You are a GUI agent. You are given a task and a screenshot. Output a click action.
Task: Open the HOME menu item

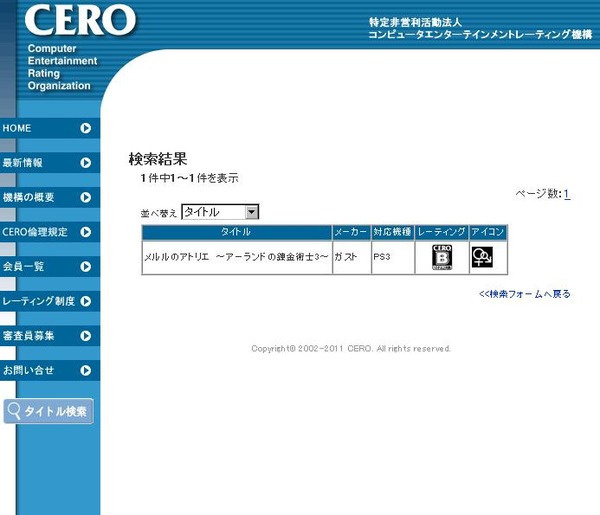coord(50,128)
